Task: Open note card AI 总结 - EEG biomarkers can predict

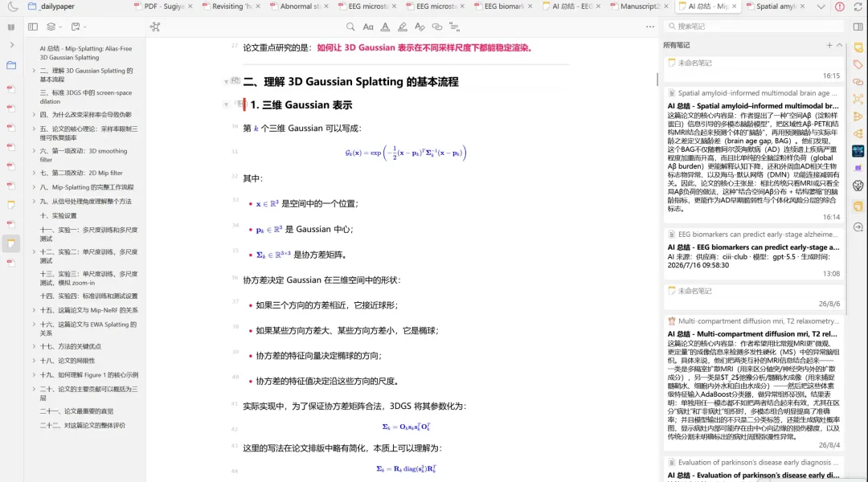Action: [753, 253]
